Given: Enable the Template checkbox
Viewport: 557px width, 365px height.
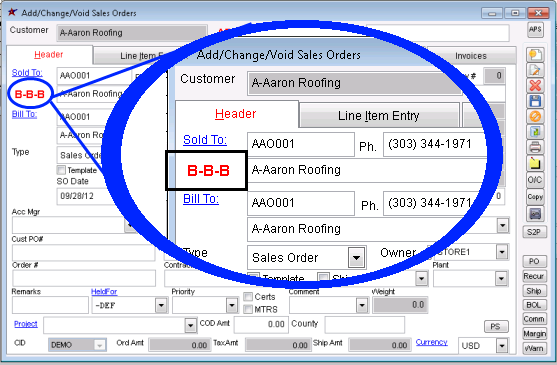Looking at the screenshot, I should (61, 170).
